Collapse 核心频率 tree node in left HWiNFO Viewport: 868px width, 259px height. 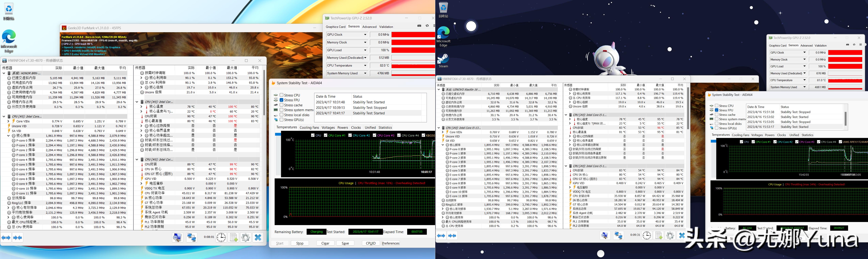(8, 136)
